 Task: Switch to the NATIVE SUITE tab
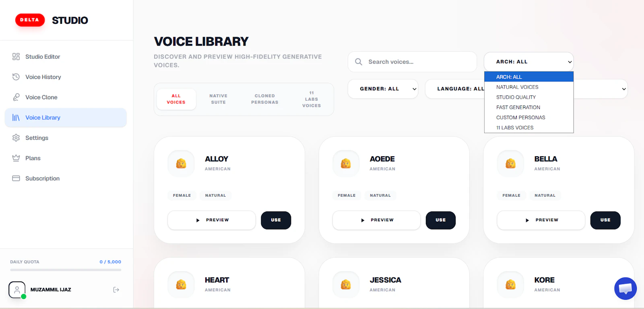[x=218, y=99]
